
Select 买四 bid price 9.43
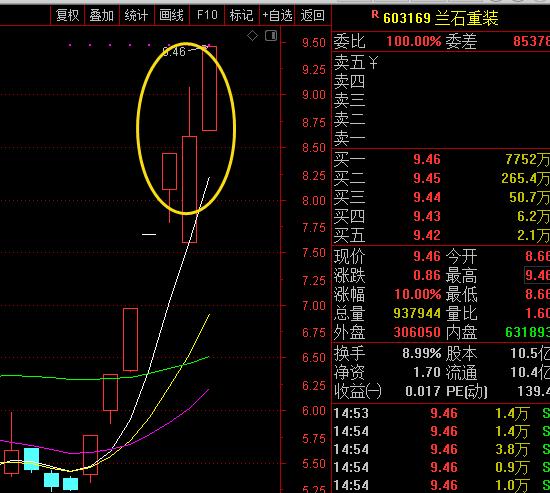(x=427, y=216)
